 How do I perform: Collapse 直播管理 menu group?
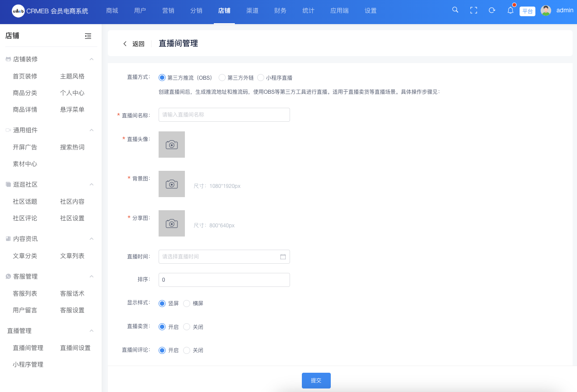pyautogui.click(x=92, y=331)
